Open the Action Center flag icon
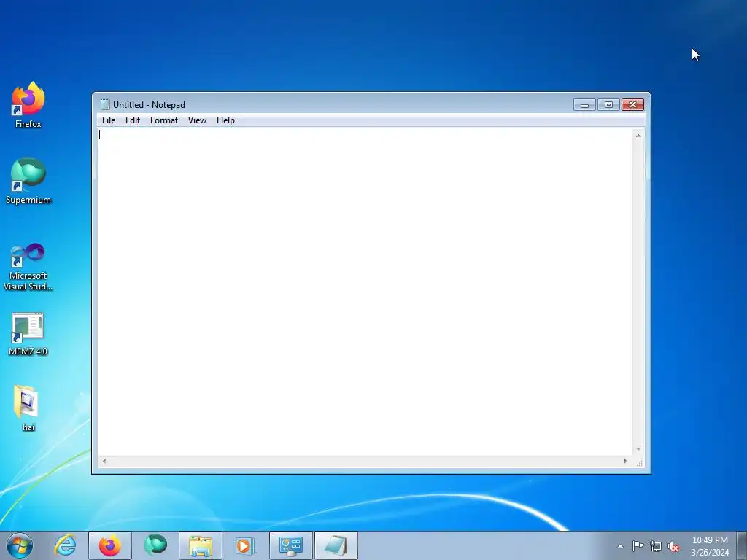Image resolution: width=747 pixels, height=560 pixels. [x=638, y=546]
